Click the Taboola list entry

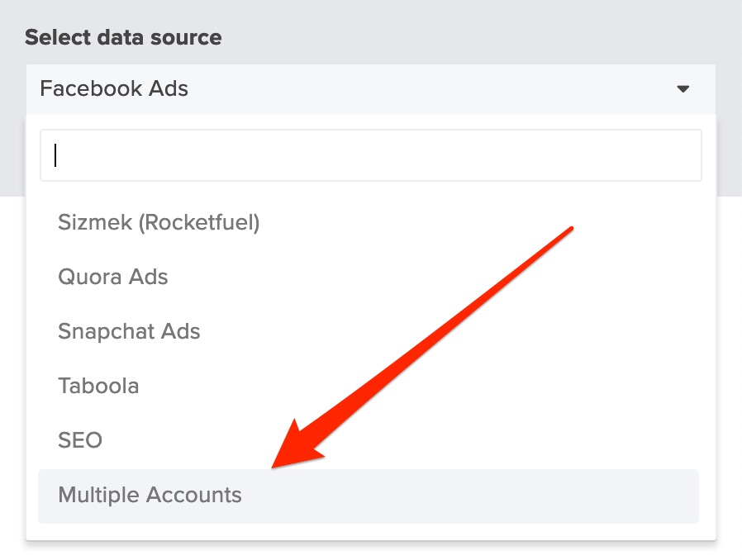pyautogui.click(x=98, y=386)
